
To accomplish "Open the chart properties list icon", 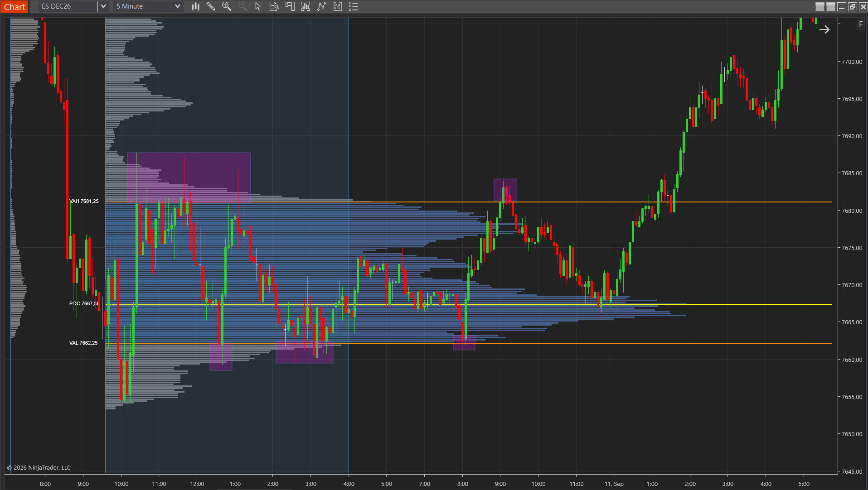I will (354, 6).
